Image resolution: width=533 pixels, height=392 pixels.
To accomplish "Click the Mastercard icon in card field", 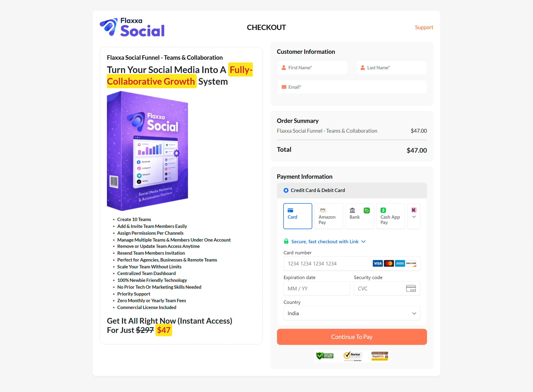I will click(x=389, y=263).
